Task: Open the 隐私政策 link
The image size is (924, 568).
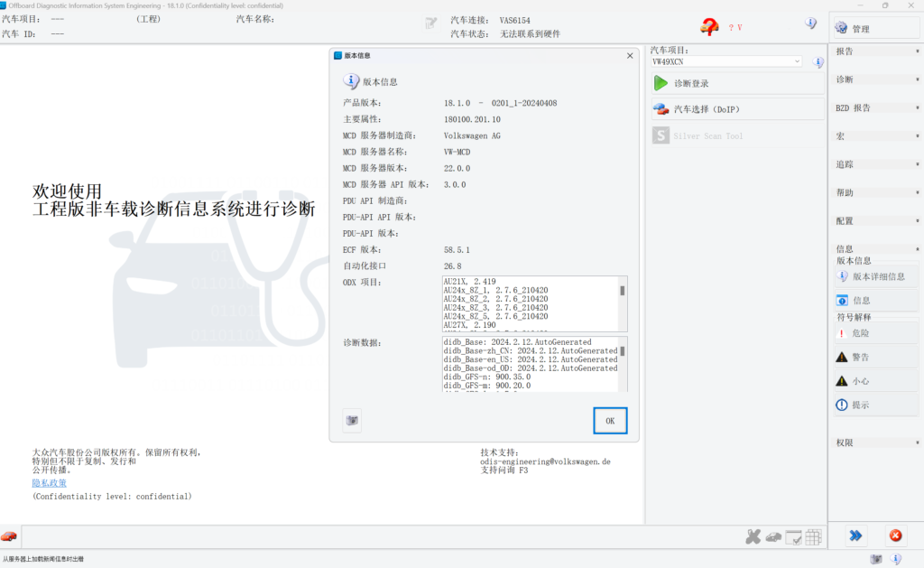Action: (x=50, y=483)
